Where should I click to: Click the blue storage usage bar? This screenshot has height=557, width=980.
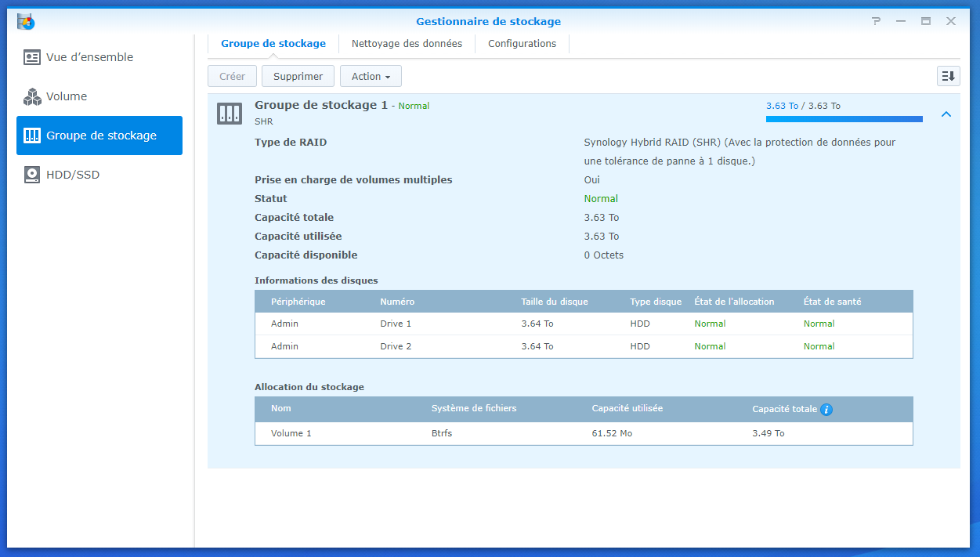coord(844,119)
